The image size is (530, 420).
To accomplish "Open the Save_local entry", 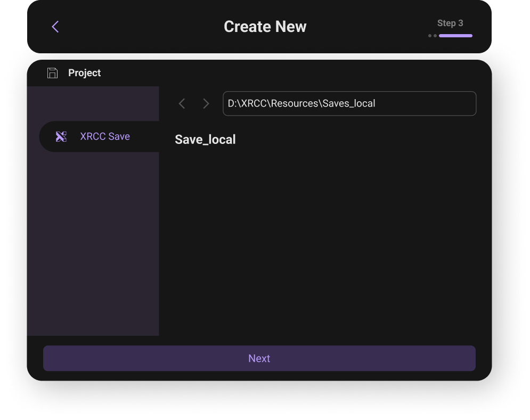I will [205, 140].
